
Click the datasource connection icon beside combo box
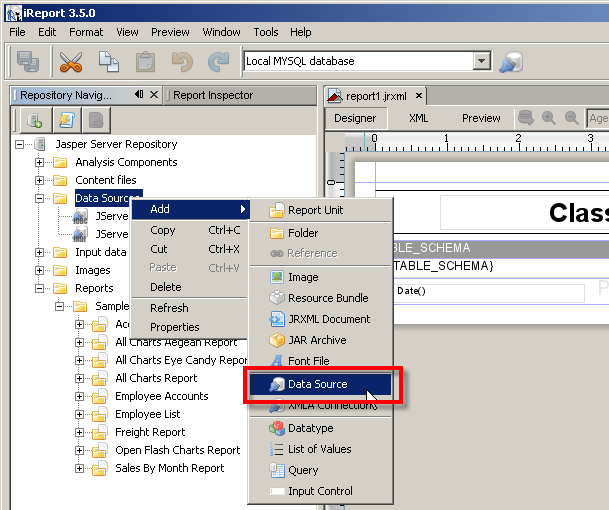click(511, 62)
